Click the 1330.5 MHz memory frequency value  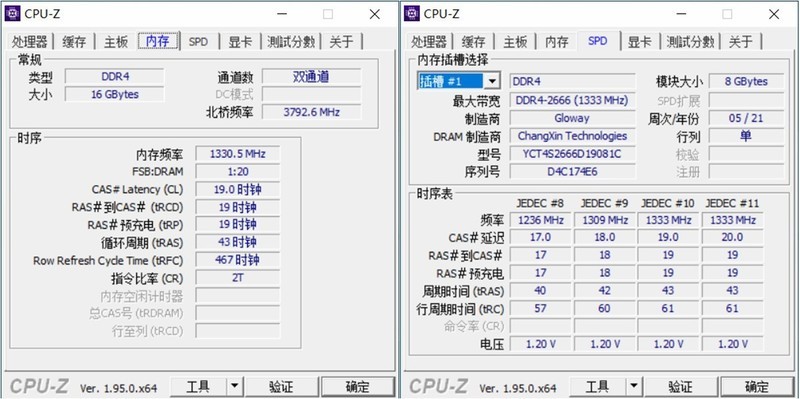[x=238, y=154]
